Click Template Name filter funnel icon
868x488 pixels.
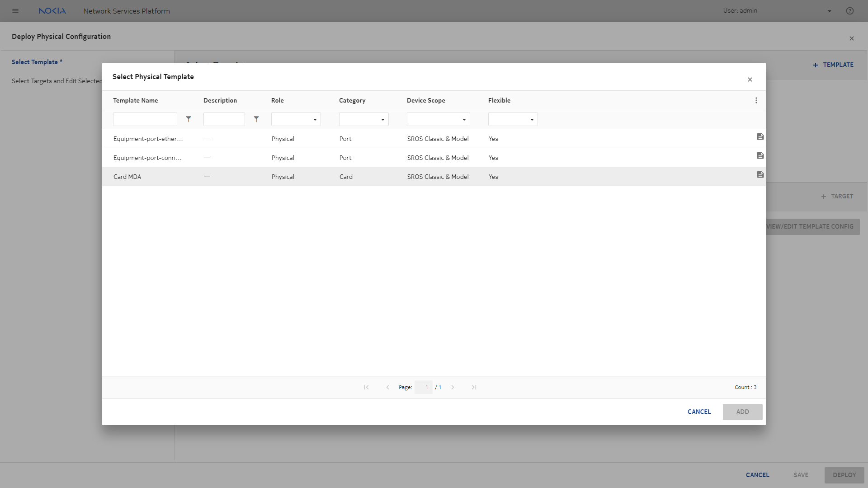click(x=189, y=119)
